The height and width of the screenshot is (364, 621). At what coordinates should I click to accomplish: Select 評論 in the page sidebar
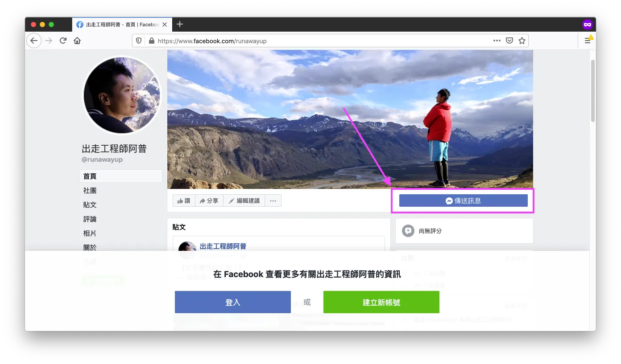[x=90, y=219]
